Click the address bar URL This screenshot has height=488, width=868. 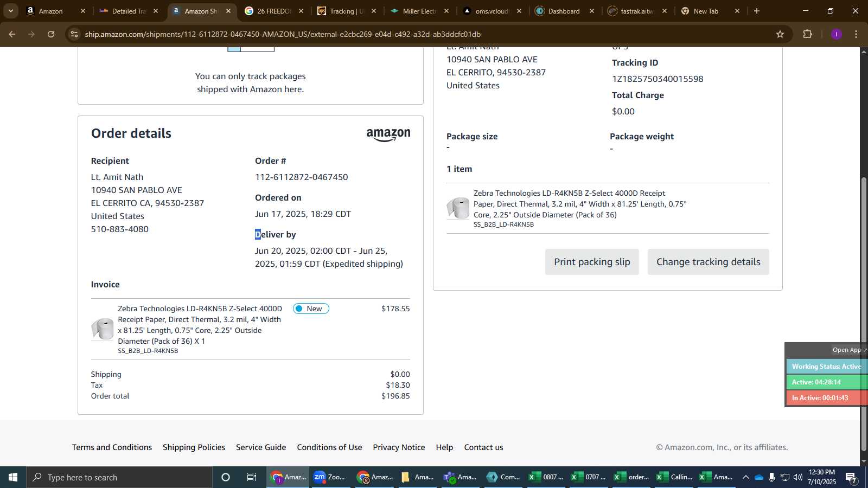click(283, 34)
